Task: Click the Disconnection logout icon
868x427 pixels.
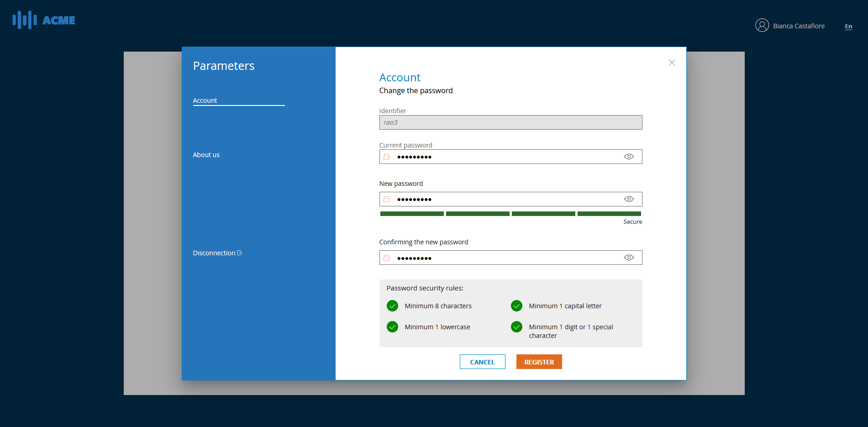Action: point(239,252)
